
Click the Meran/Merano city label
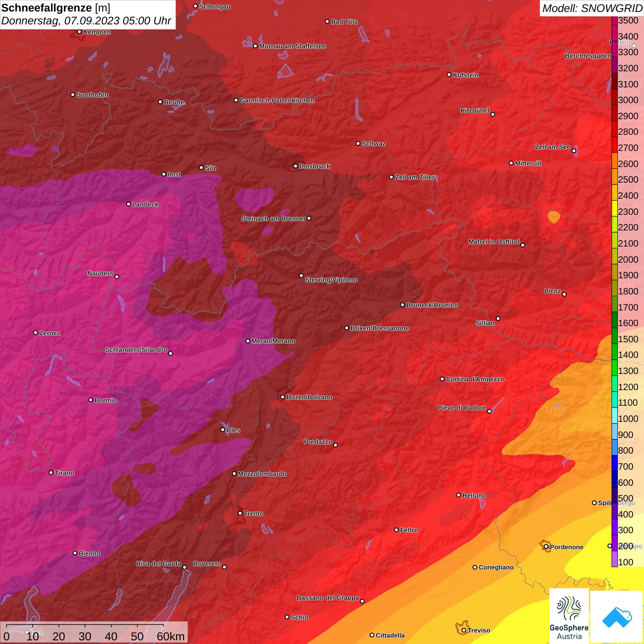pyautogui.click(x=273, y=341)
